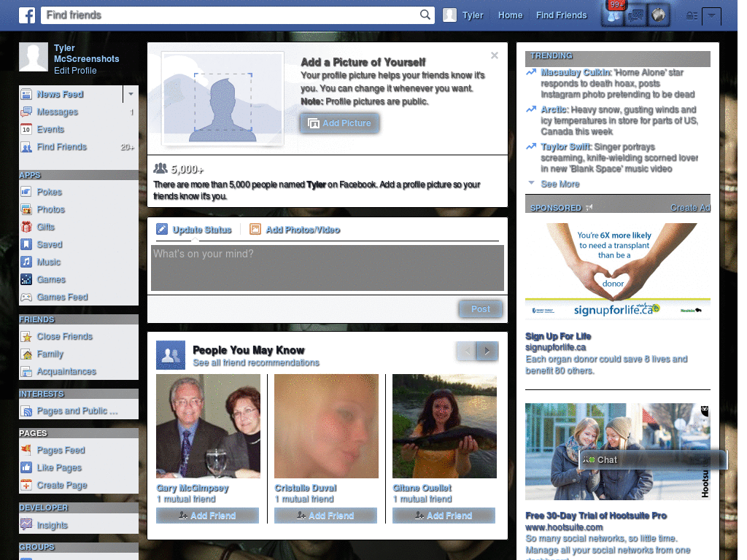
Task: Expand News Feed options arrow
Action: pyautogui.click(x=131, y=94)
